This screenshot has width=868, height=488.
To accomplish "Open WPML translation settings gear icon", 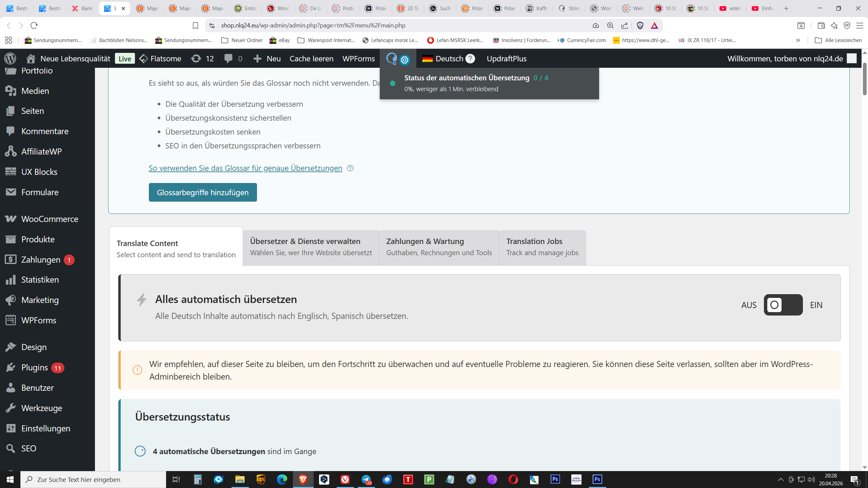I will click(405, 60).
